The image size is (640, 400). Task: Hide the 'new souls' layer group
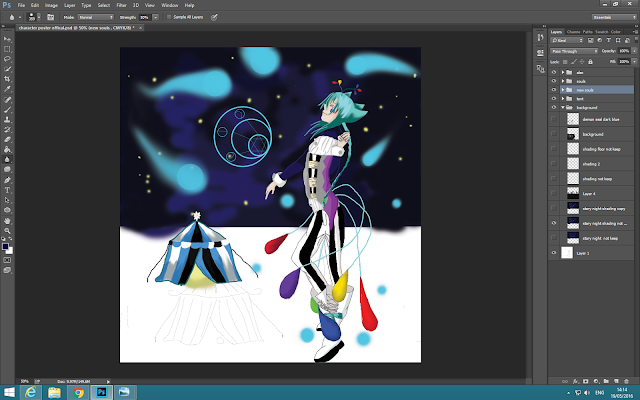click(x=553, y=90)
